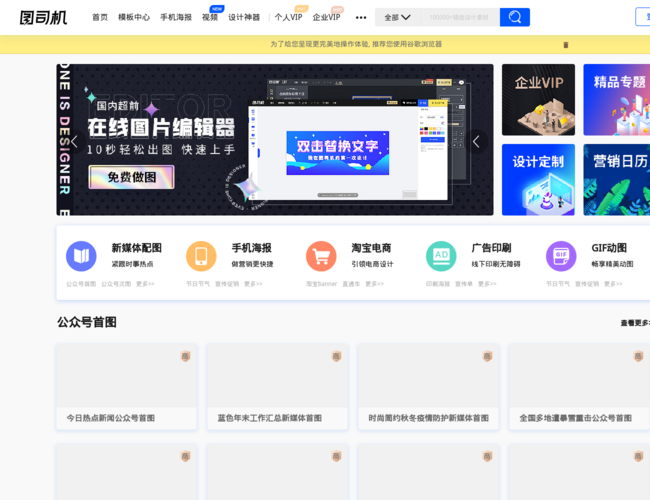
Task: Click the 新媒体配图 category title
Action: tap(136, 248)
